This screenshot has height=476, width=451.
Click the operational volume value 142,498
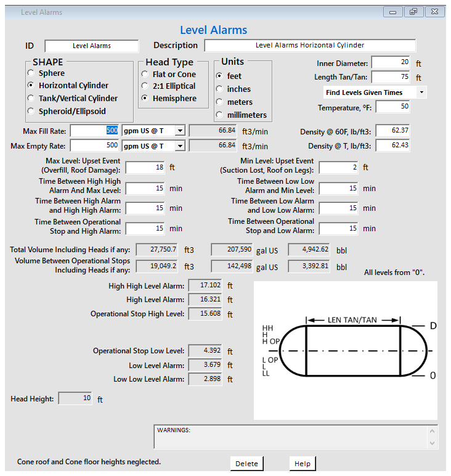pos(232,266)
